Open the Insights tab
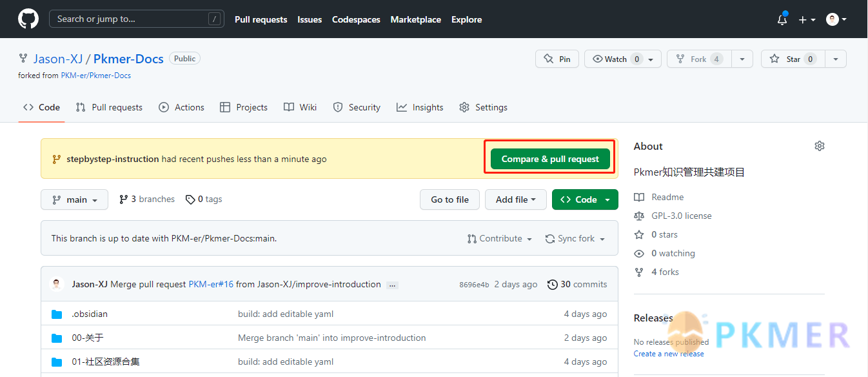This screenshot has height=377, width=868. 420,107
